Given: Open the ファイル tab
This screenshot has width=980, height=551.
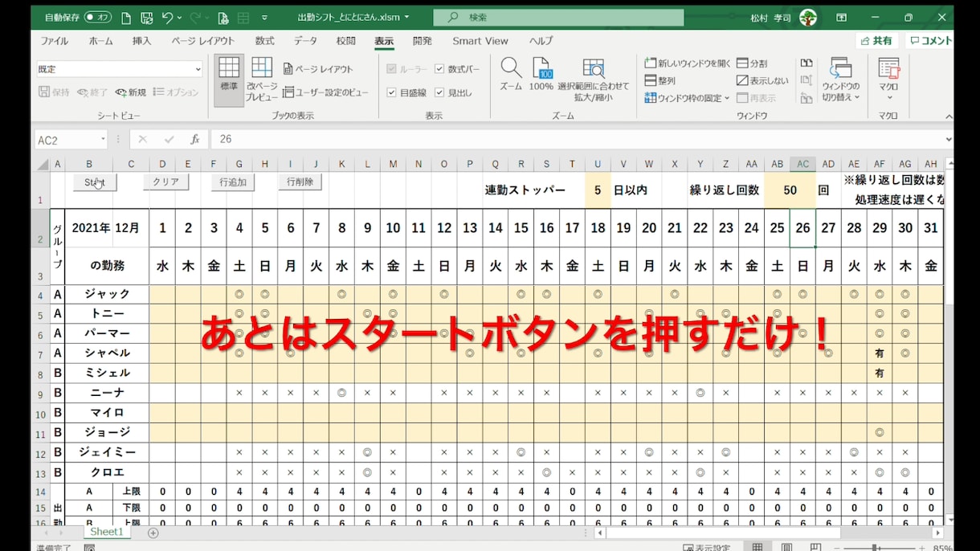Looking at the screenshot, I should [x=55, y=41].
